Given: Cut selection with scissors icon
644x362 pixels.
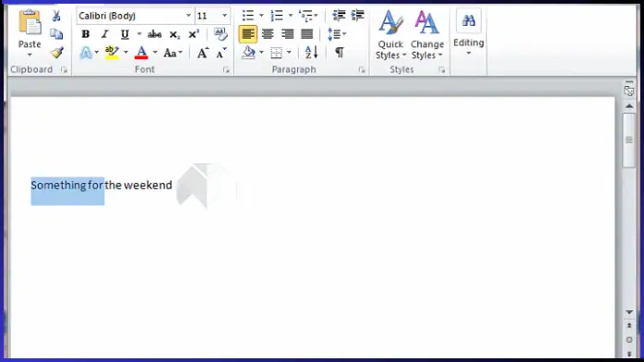Looking at the screenshot, I should pos(56,16).
